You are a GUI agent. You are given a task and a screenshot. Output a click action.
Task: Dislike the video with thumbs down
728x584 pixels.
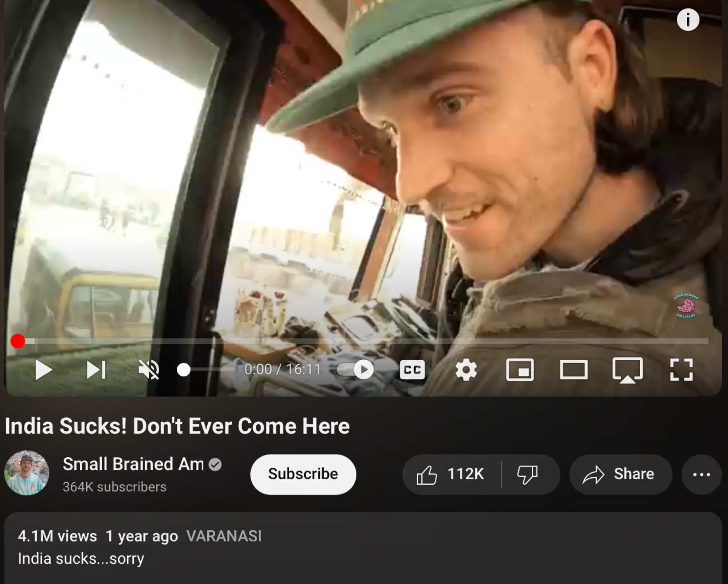(528, 474)
